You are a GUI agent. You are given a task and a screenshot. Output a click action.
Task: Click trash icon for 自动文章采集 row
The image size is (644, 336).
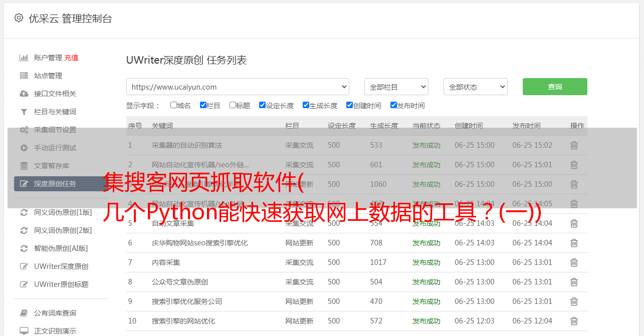point(574,223)
